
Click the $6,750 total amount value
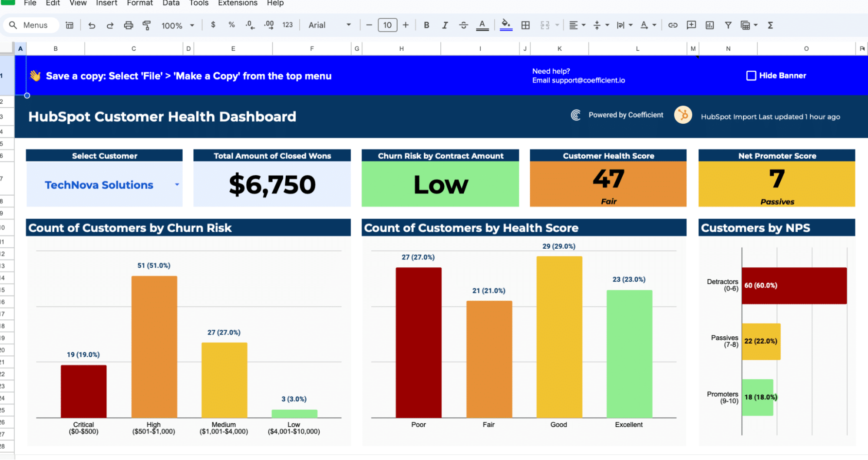pos(272,184)
